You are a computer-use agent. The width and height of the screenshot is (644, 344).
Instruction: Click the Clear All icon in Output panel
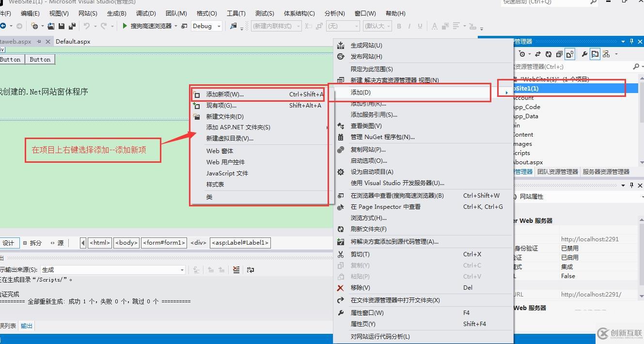236,270
